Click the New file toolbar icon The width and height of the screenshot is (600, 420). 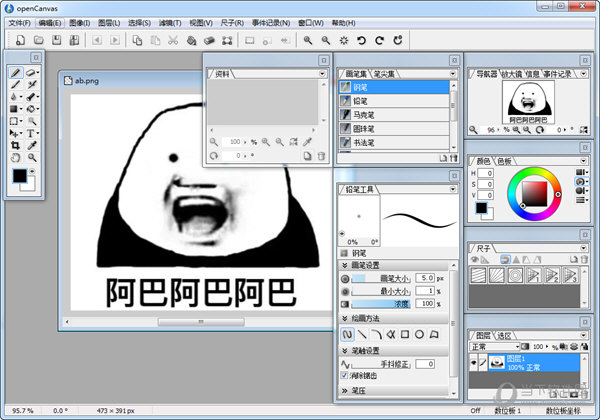pyautogui.click(x=21, y=40)
